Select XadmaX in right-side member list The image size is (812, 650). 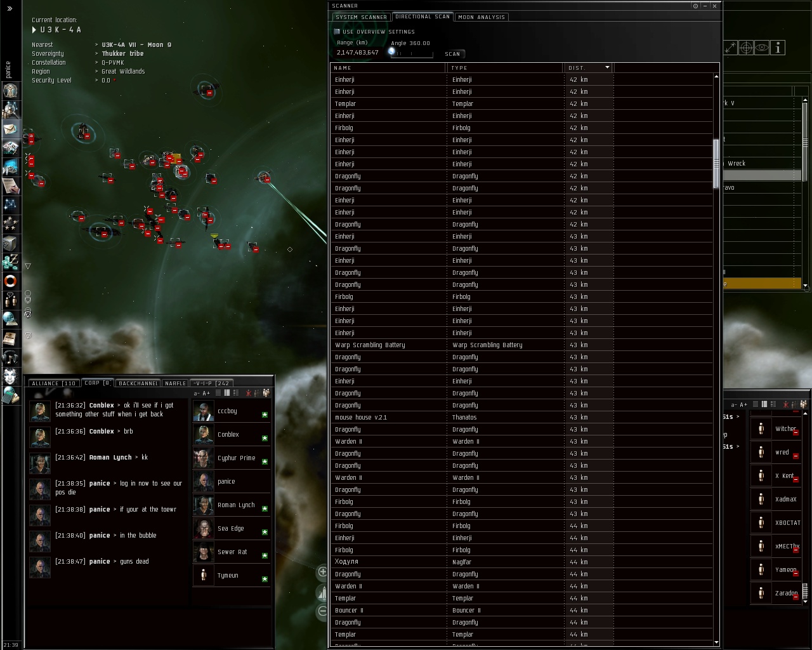(x=776, y=500)
